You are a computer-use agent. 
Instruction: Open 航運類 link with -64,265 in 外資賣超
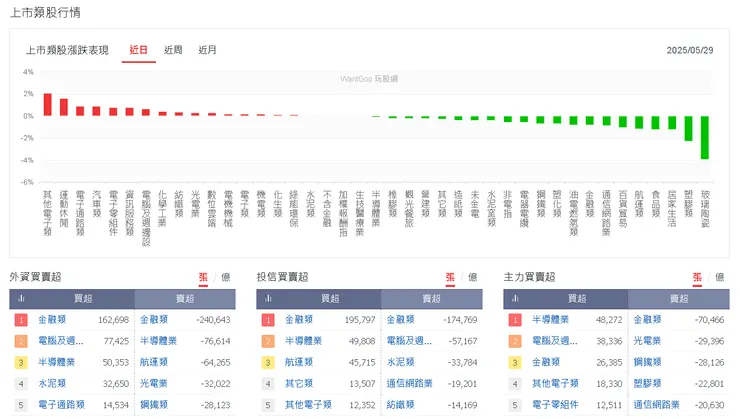[x=154, y=362]
